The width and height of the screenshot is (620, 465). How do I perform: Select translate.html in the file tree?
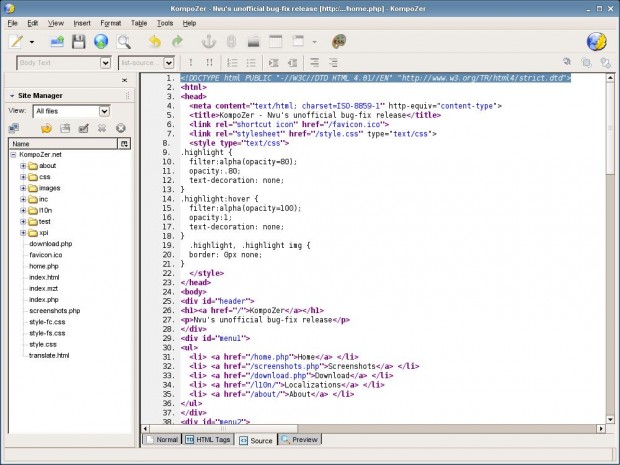tap(49, 355)
